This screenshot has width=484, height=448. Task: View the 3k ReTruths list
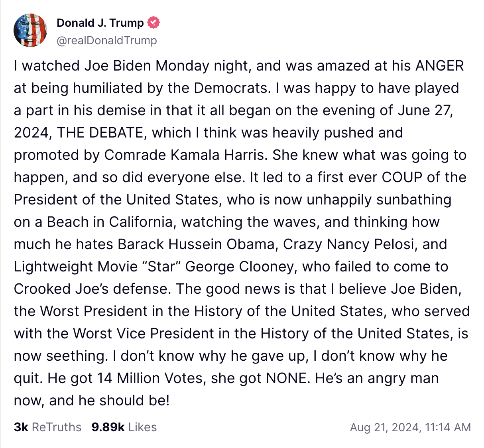(x=47, y=427)
